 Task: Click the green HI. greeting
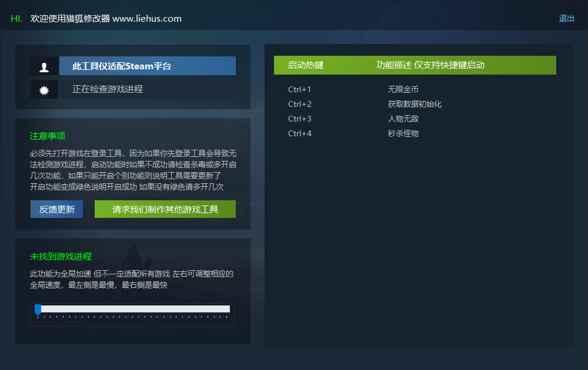16,19
